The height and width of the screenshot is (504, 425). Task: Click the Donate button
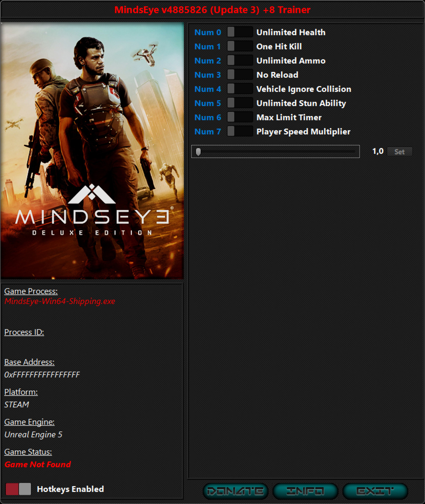tap(235, 491)
